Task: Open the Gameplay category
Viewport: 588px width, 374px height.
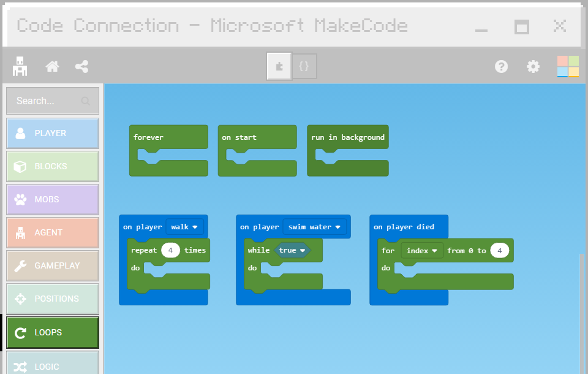Action: (x=53, y=265)
